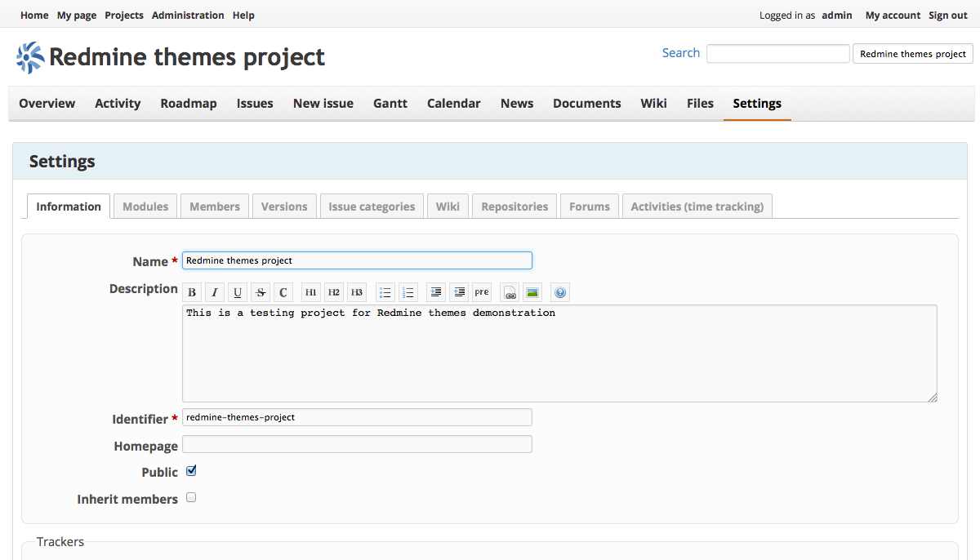Open the News menu item

[517, 104]
